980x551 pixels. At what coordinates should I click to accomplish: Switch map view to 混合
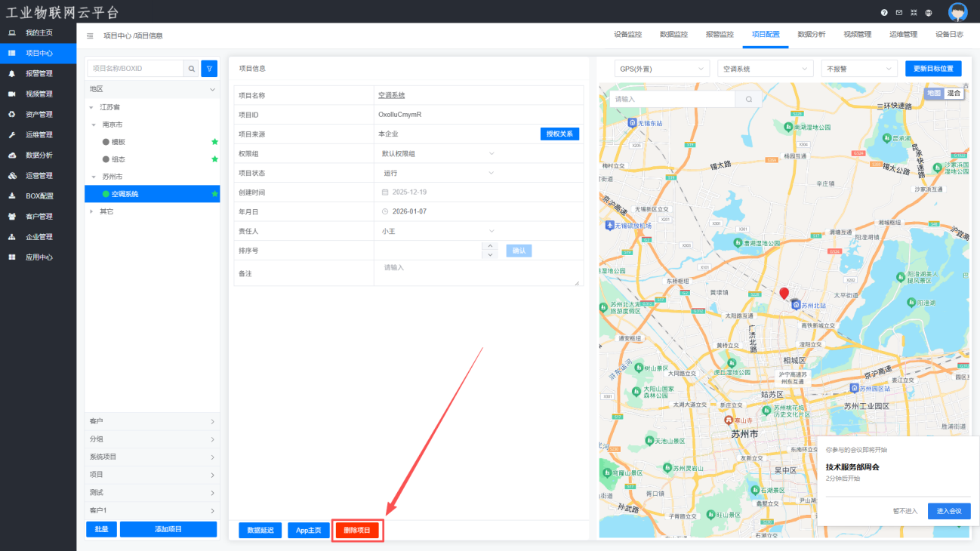click(954, 93)
